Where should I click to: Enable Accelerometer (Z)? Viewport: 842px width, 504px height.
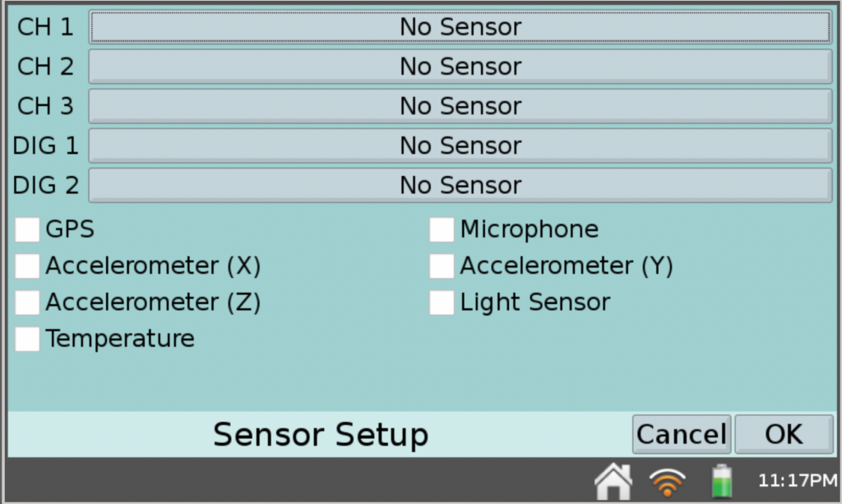click(27, 303)
